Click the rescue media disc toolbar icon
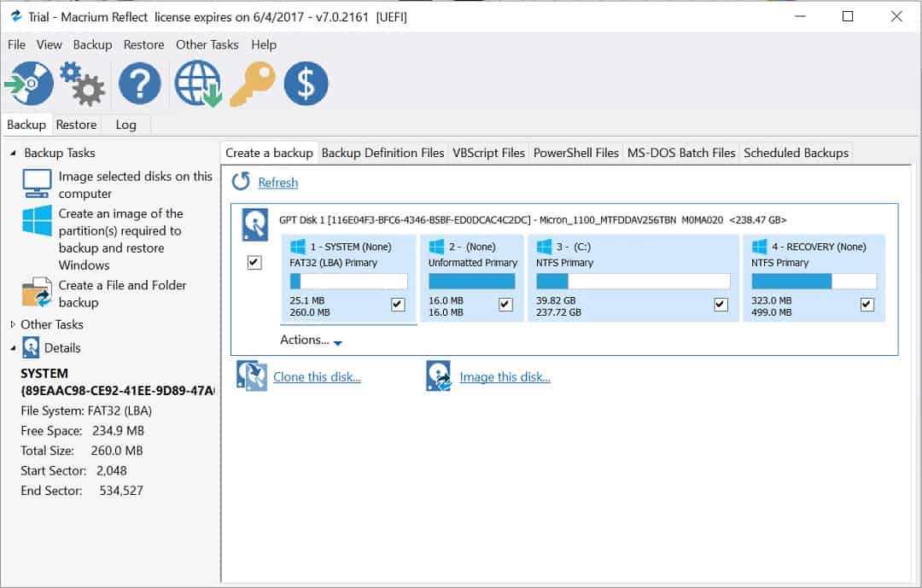The height and width of the screenshot is (588, 922). (x=29, y=84)
